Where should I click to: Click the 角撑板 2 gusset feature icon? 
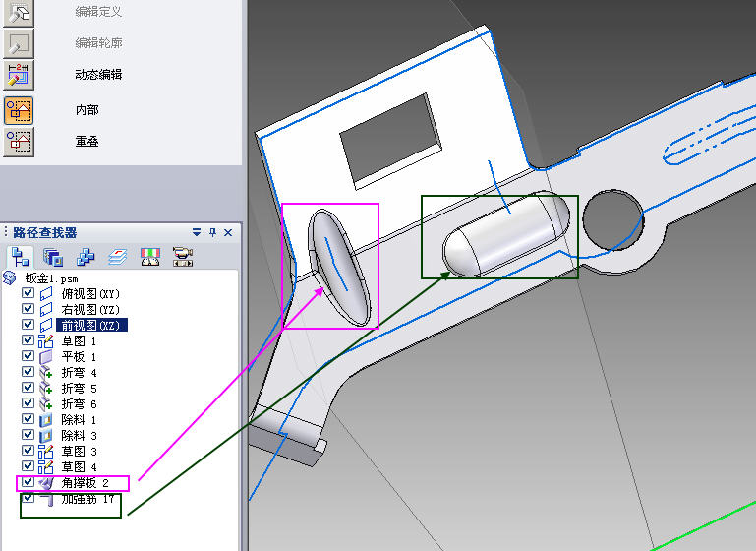[x=46, y=482]
